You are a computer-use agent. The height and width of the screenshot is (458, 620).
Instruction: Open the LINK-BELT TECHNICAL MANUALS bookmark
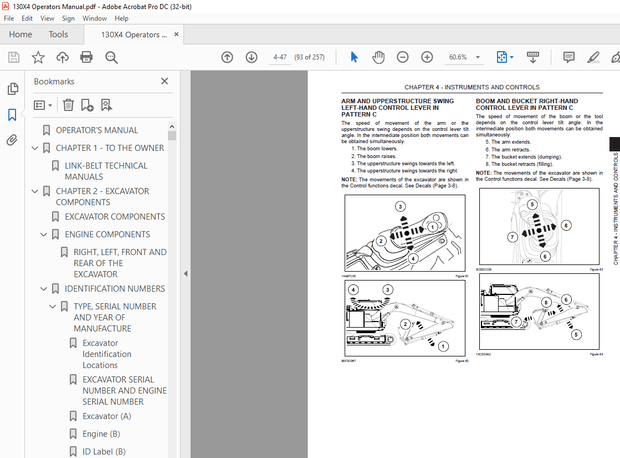[106, 171]
